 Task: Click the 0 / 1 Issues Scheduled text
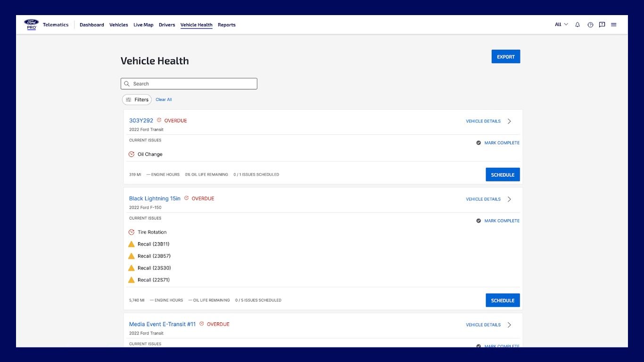pos(256,174)
